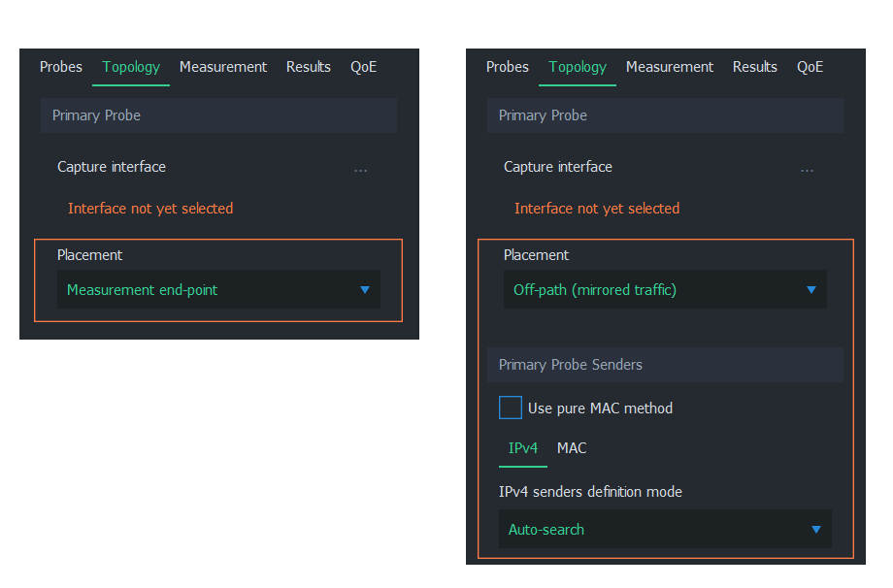Switch to the Probes tab in right panel

(508, 67)
